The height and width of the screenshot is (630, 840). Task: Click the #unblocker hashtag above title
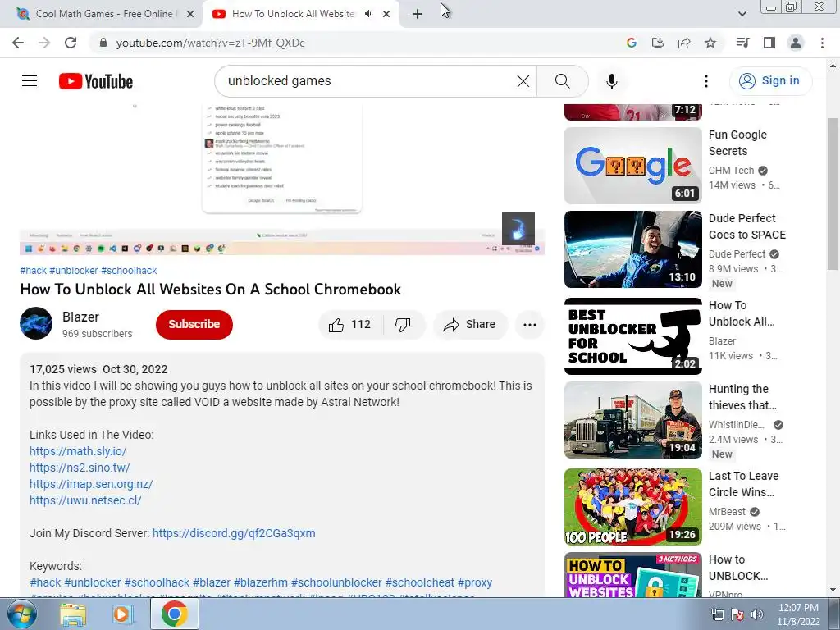[74, 271]
